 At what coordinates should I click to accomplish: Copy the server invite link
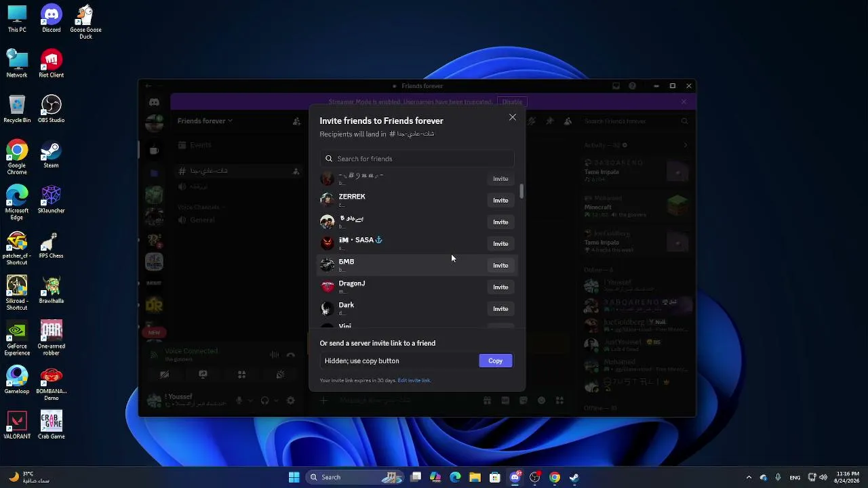(x=496, y=361)
